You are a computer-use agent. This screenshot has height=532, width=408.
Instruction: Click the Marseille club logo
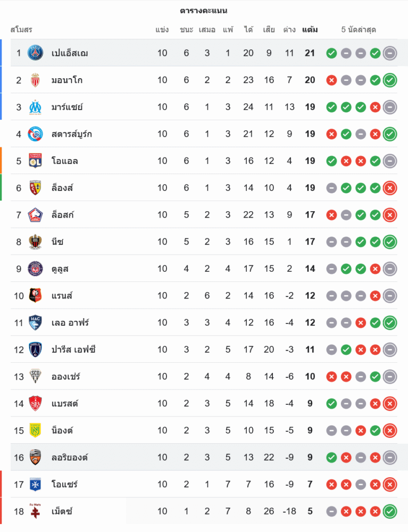36,107
